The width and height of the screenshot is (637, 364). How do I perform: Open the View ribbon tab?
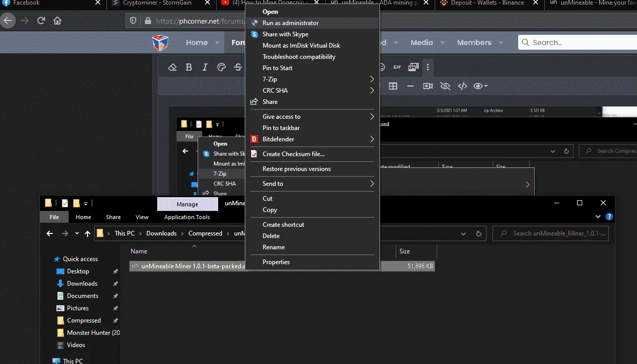tap(142, 217)
